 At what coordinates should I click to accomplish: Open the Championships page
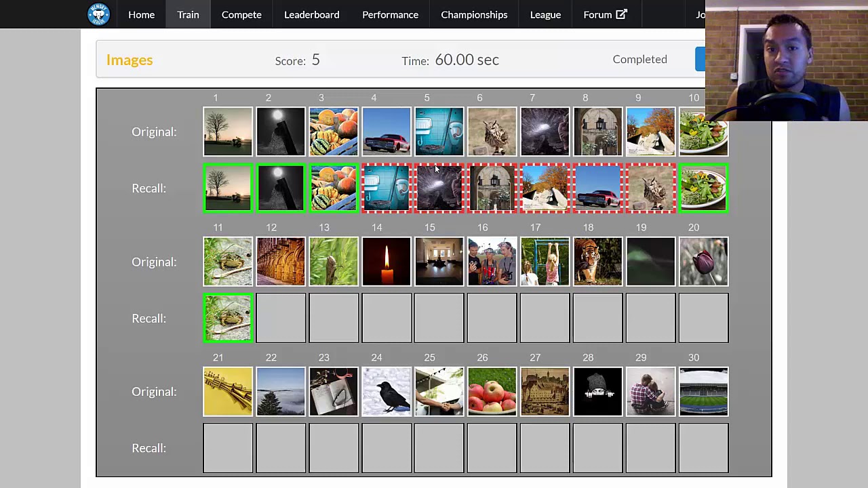coord(474,14)
